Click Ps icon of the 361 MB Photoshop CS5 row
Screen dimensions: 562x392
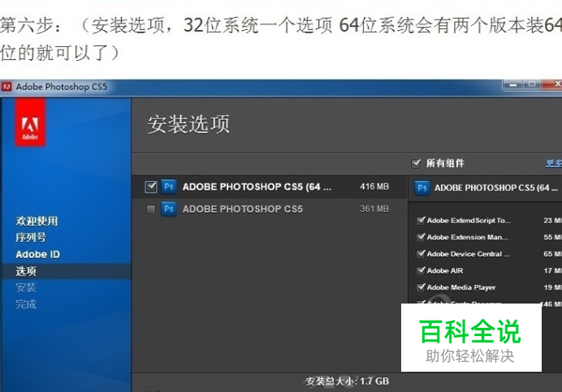[x=168, y=209]
